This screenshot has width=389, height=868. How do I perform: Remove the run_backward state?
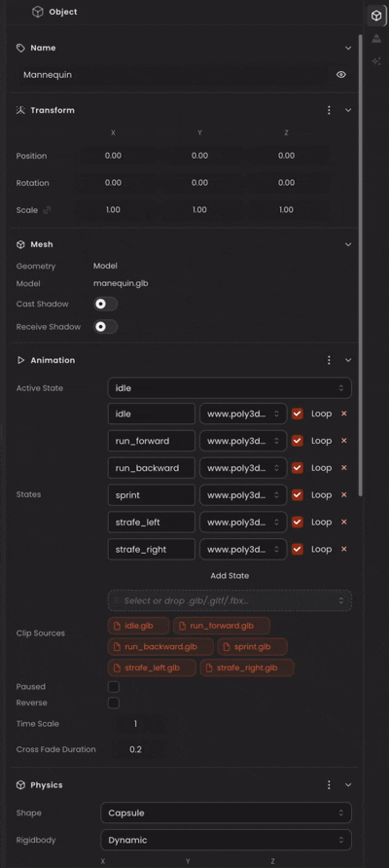click(x=343, y=468)
